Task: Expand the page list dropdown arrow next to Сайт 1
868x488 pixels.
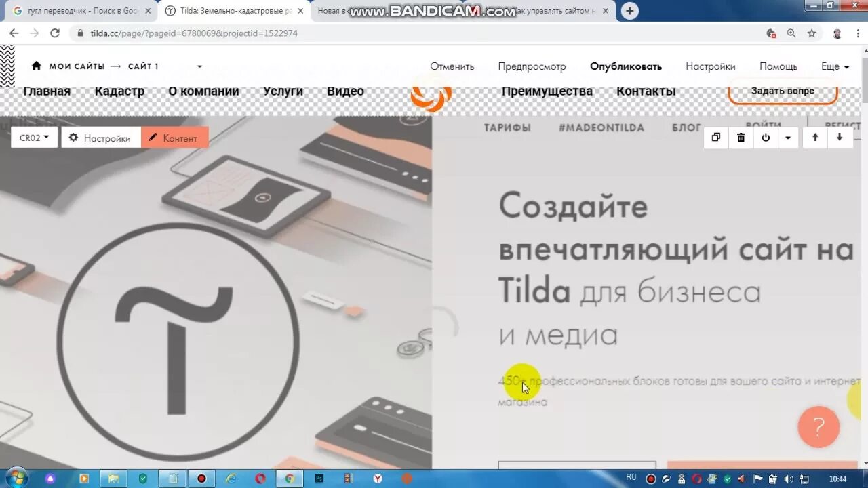Action: click(x=199, y=66)
